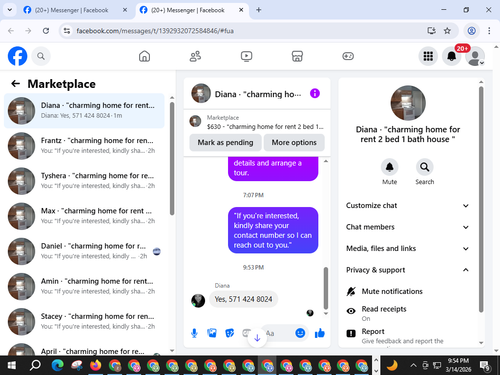
Task: Switch to the first Messenger browser tab
Action: [x=74, y=10]
